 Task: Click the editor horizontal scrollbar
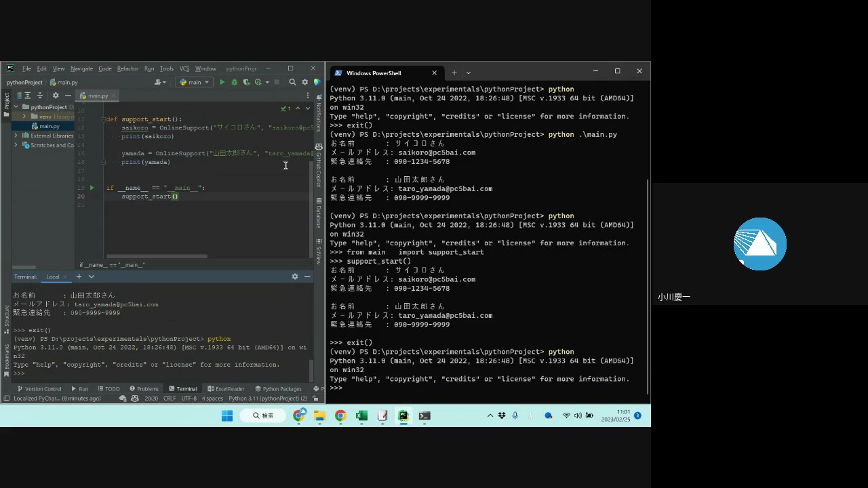156,256
